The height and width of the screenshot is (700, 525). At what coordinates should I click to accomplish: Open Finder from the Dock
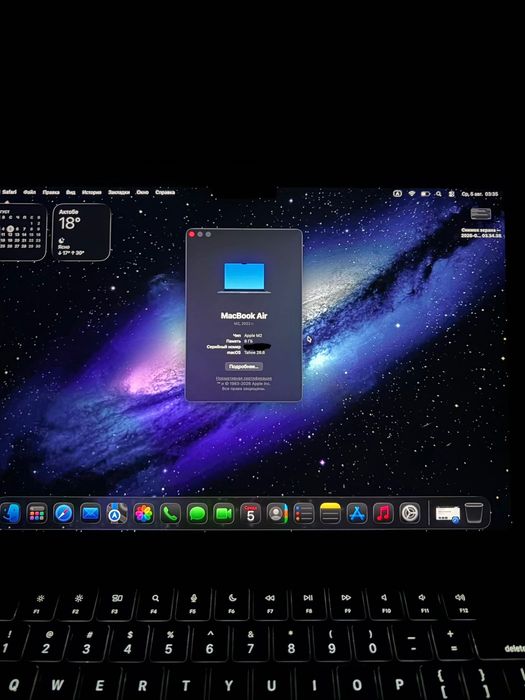point(10,513)
